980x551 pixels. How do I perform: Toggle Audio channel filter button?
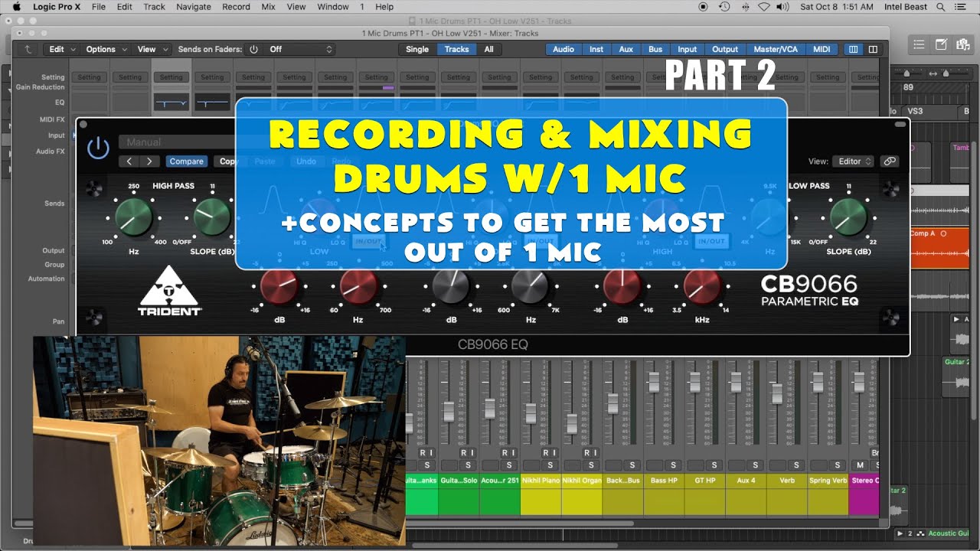(563, 49)
